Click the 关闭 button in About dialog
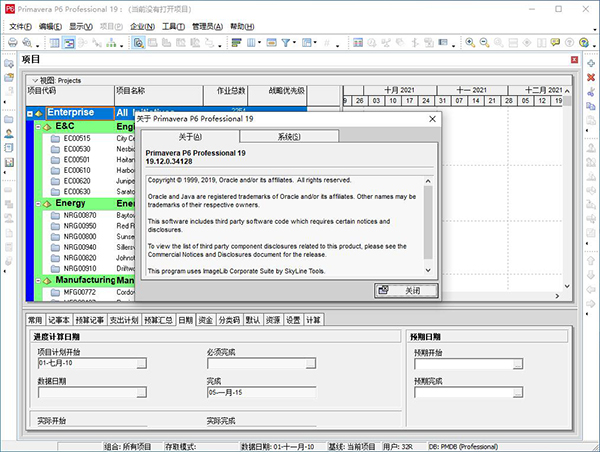The width and height of the screenshot is (600, 452). click(405, 290)
